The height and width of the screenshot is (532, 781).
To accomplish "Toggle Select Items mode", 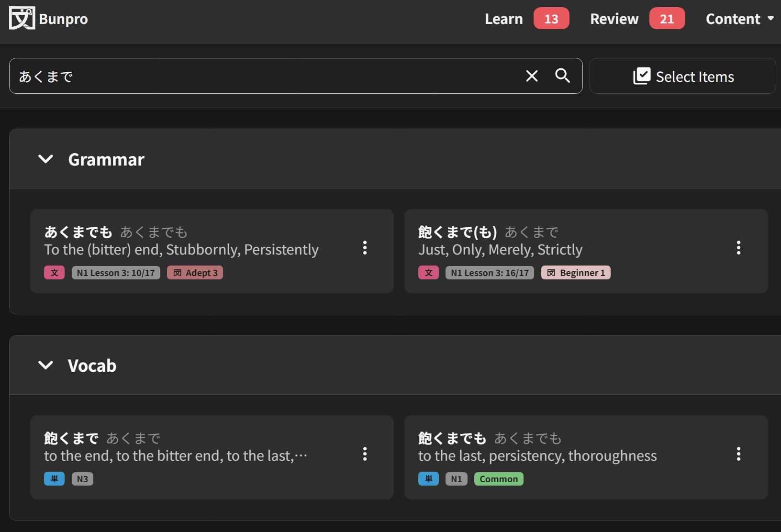I will (682, 76).
